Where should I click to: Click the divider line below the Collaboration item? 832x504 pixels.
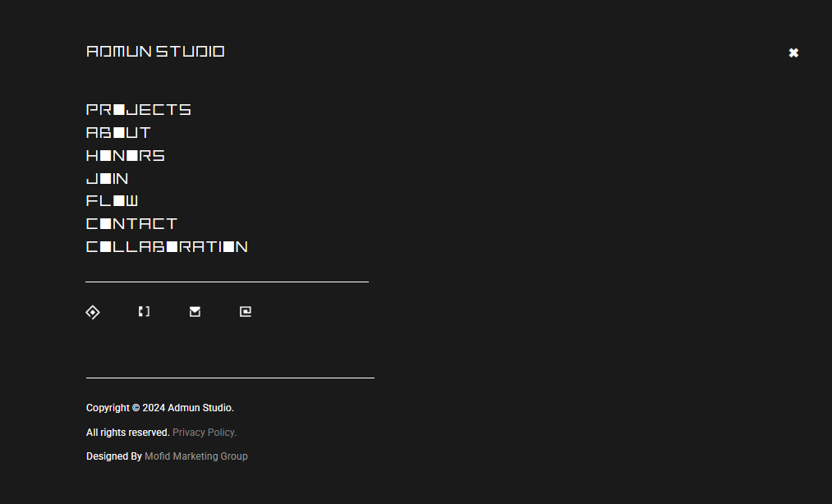tap(227, 282)
